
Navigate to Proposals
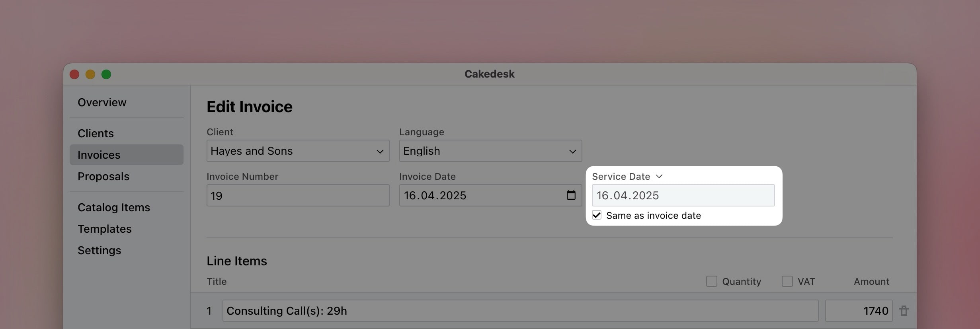pyautogui.click(x=103, y=176)
